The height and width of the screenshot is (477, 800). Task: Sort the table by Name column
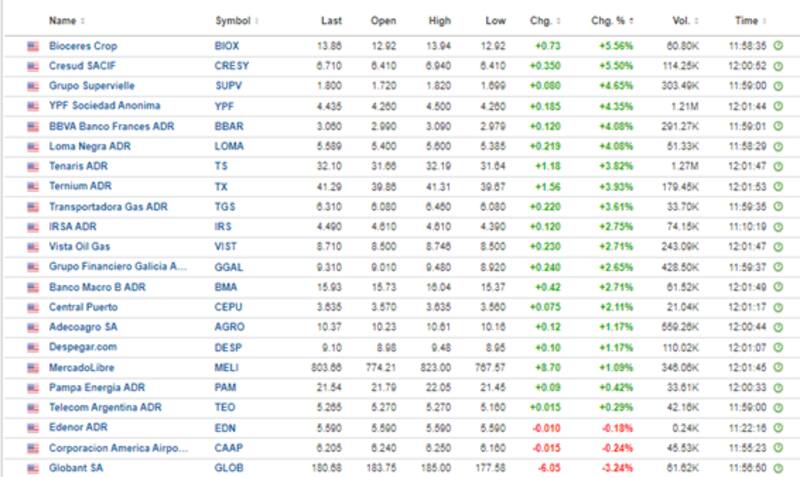pyautogui.click(x=66, y=20)
